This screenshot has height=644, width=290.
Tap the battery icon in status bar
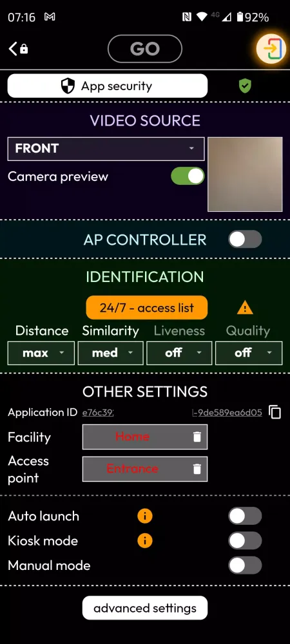coord(240,17)
